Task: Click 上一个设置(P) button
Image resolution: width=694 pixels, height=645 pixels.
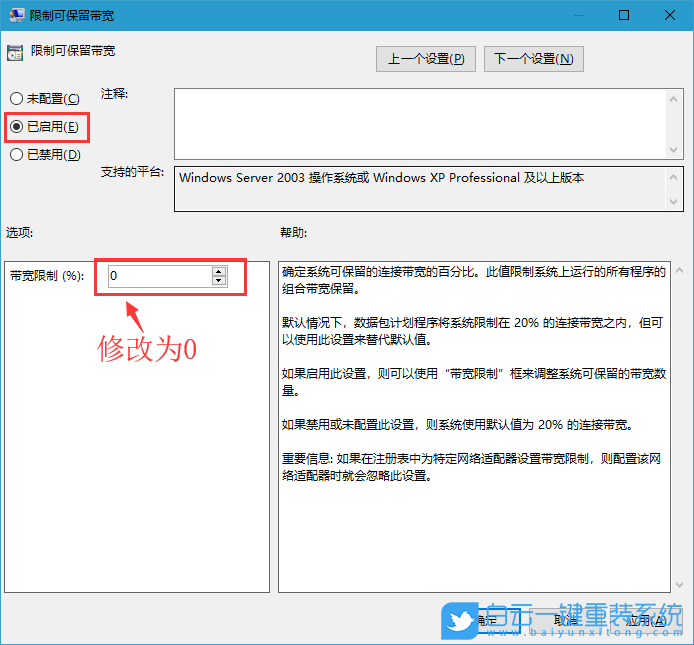Action: pyautogui.click(x=426, y=59)
